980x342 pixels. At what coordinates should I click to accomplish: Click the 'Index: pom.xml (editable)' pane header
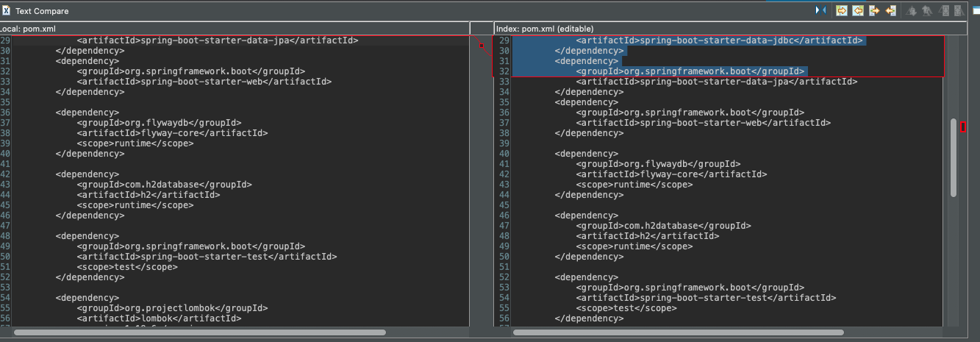[x=730, y=28]
